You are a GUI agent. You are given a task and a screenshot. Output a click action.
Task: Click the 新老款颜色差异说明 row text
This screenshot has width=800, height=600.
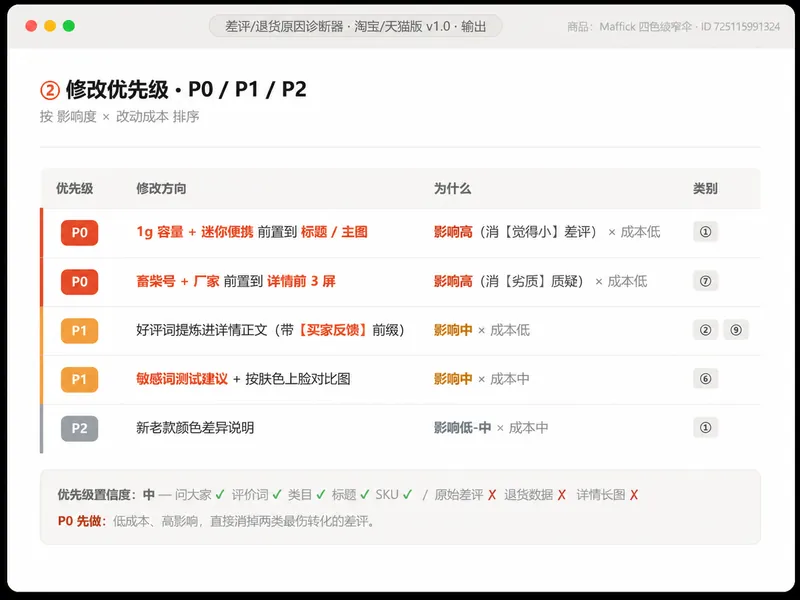(195, 428)
